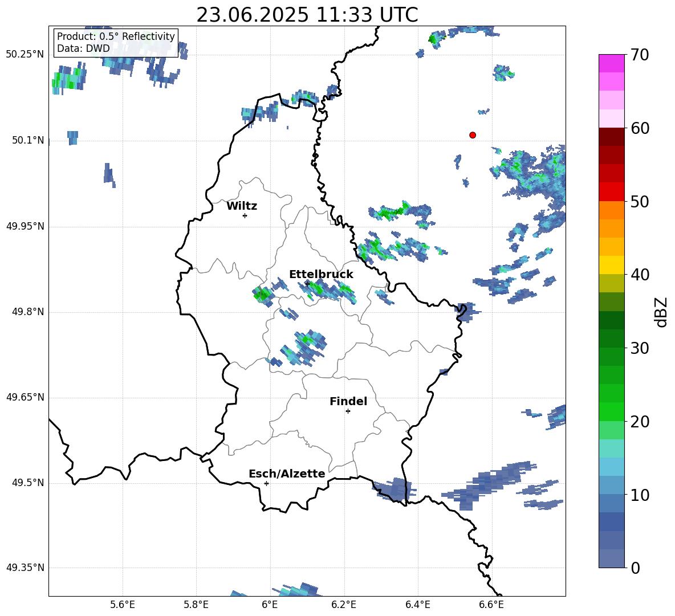Click the 50.25°N latitude label
Image resolution: width=675 pixels, height=616 pixels.
coord(25,55)
